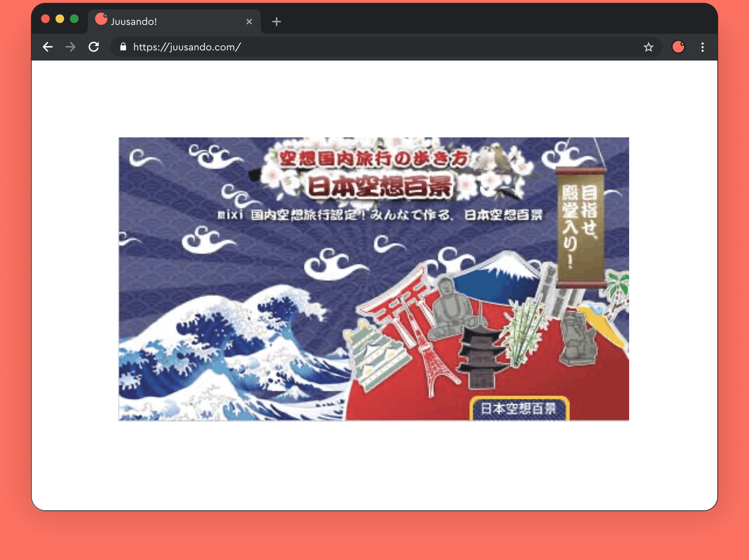Image resolution: width=749 pixels, height=560 pixels.
Task: Click the Juusando tab favicon
Action: coord(101,20)
